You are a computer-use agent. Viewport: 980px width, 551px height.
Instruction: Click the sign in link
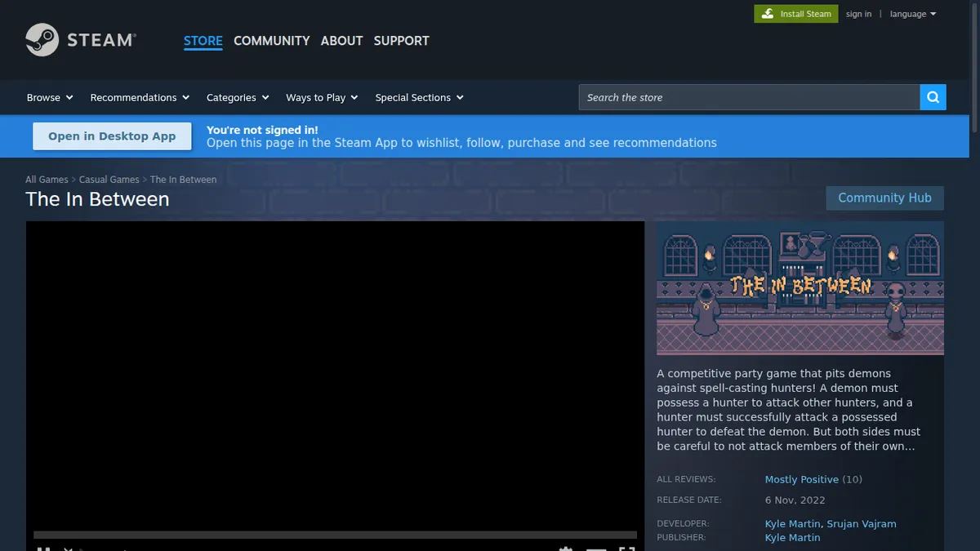pyautogui.click(x=858, y=14)
